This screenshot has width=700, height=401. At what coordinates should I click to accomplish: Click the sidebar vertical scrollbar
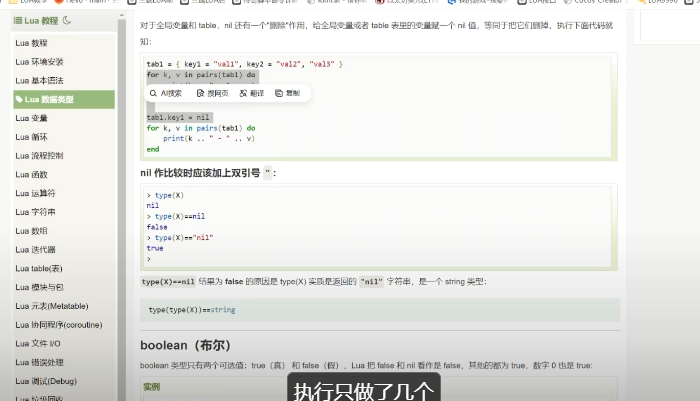point(122,200)
